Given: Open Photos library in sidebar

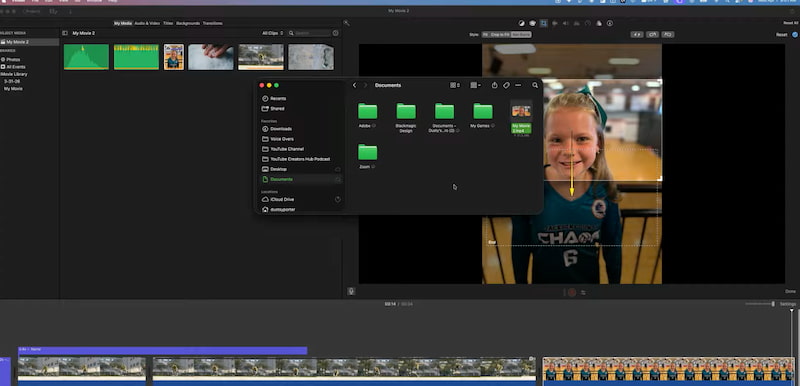Looking at the screenshot, I should point(13,60).
